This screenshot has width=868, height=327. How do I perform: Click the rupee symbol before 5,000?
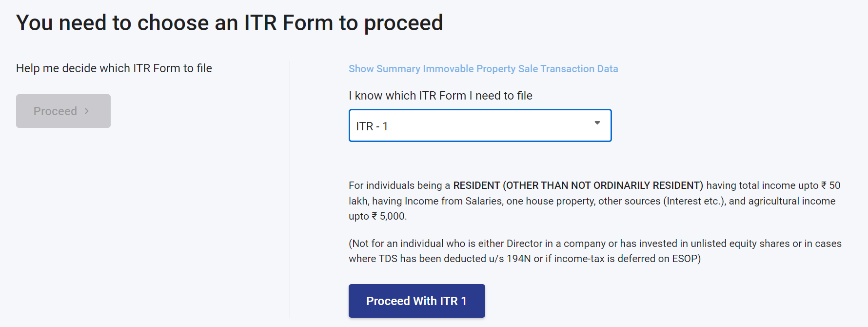pyautogui.click(x=375, y=216)
